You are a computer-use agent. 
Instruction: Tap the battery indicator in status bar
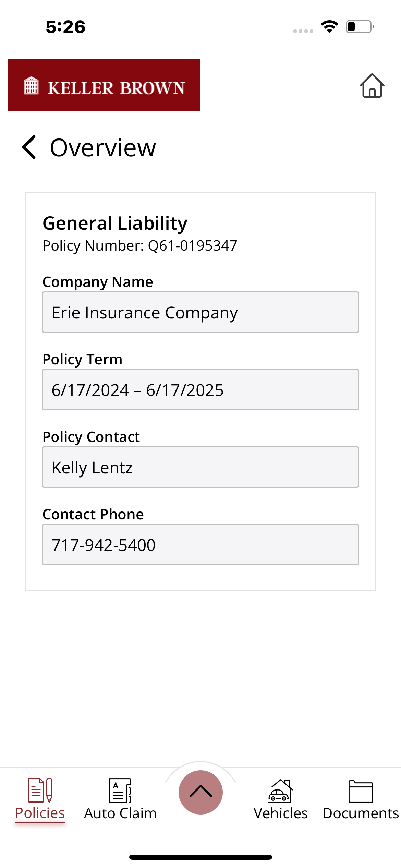360,27
